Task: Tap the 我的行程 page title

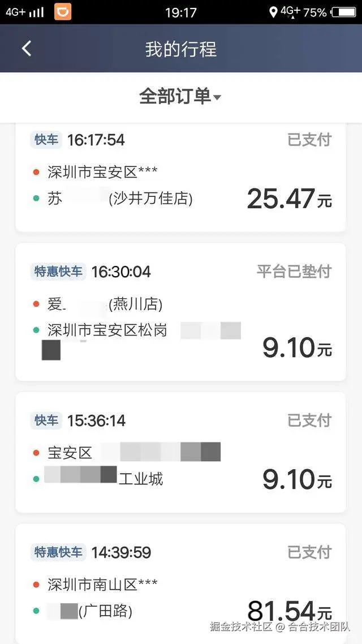Action: click(181, 49)
